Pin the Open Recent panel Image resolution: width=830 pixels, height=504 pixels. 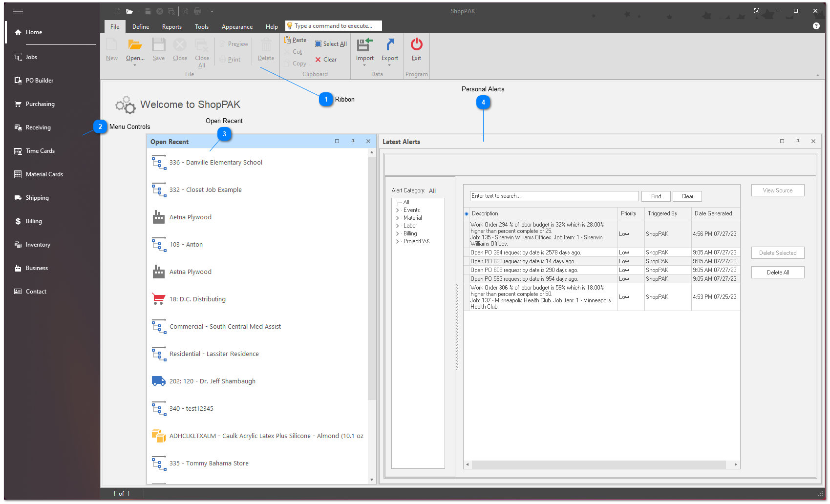click(x=353, y=142)
